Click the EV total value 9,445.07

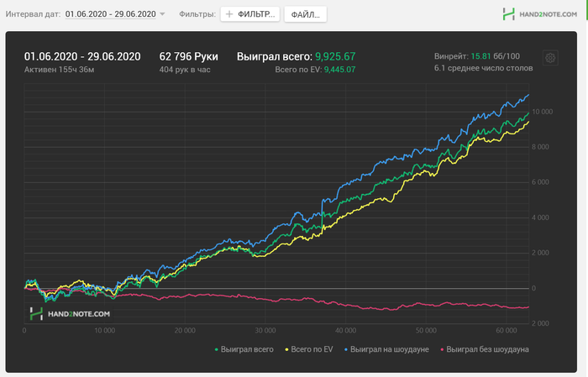click(x=339, y=70)
